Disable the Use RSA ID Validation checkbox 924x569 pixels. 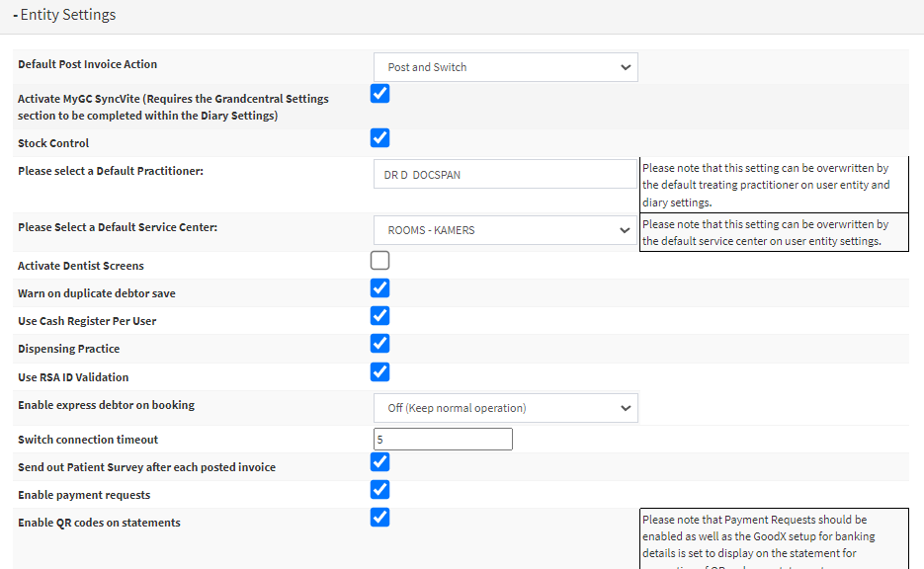click(x=379, y=372)
